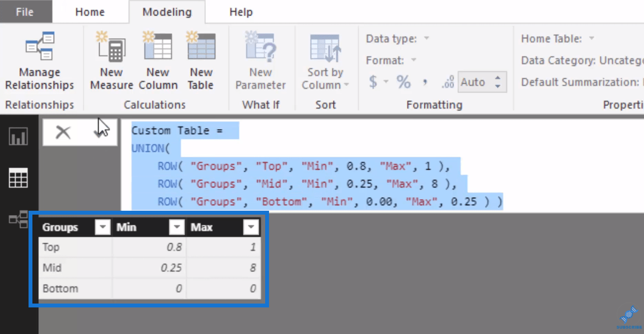Viewport: 644px width, 334px height.
Task: Open the File menu
Action: 25,12
